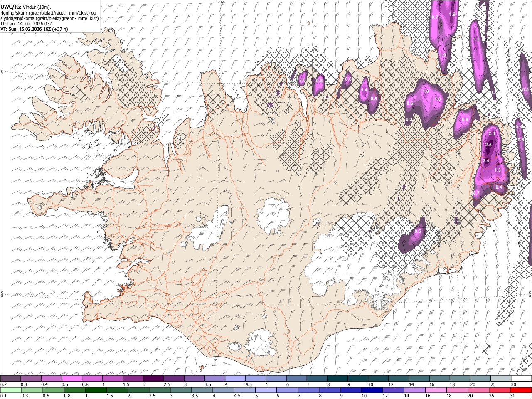Click the "rigning/skúrir" legend description line
This screenshot has height=399, width=532.
tap(48, 13)
